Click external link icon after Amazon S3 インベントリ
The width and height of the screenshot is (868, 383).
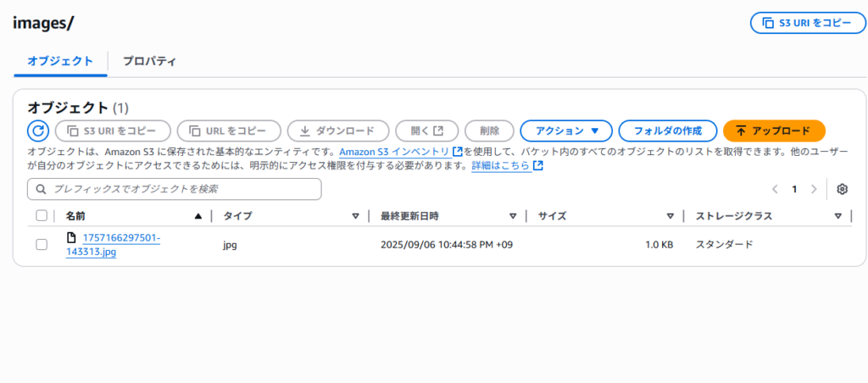point(457,152)
